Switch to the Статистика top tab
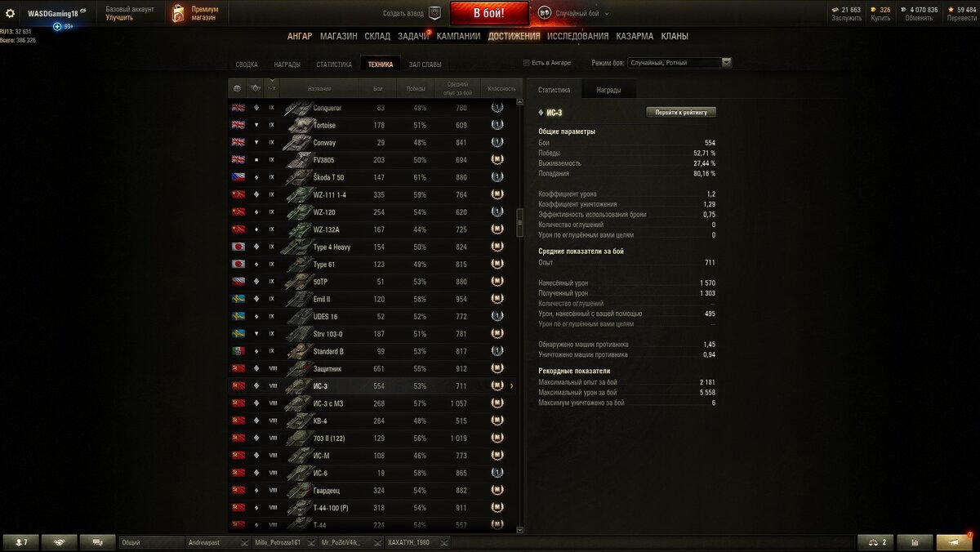The width and height of the screenshot is (980, 552). tap(334, 65)
